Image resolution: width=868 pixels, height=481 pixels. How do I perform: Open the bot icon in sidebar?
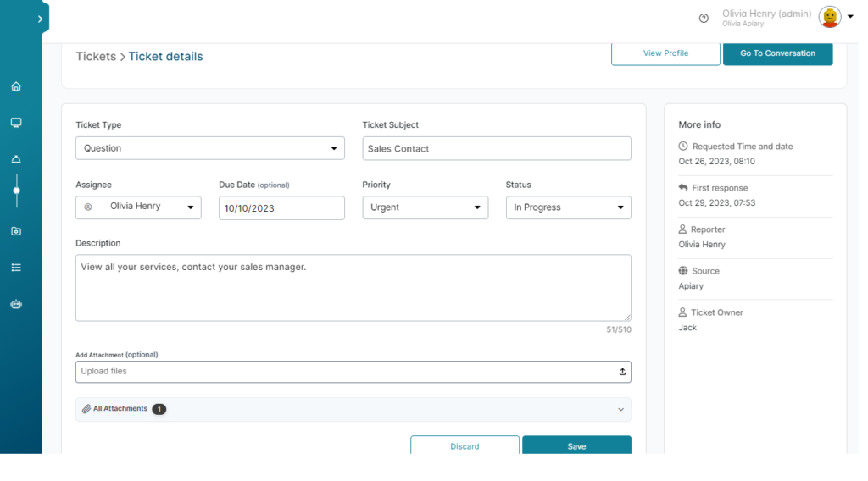coord(16,304)
